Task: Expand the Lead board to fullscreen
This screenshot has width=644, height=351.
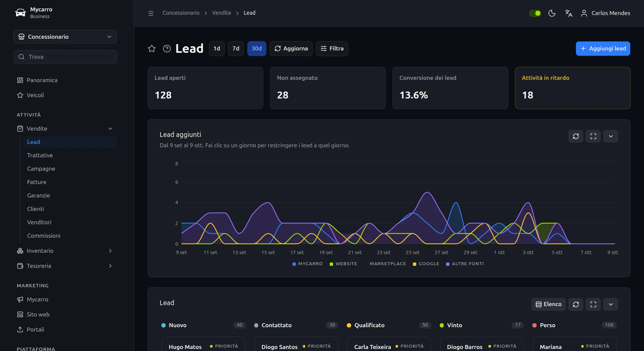Action: pyautogui.click(x=593, y=304)
